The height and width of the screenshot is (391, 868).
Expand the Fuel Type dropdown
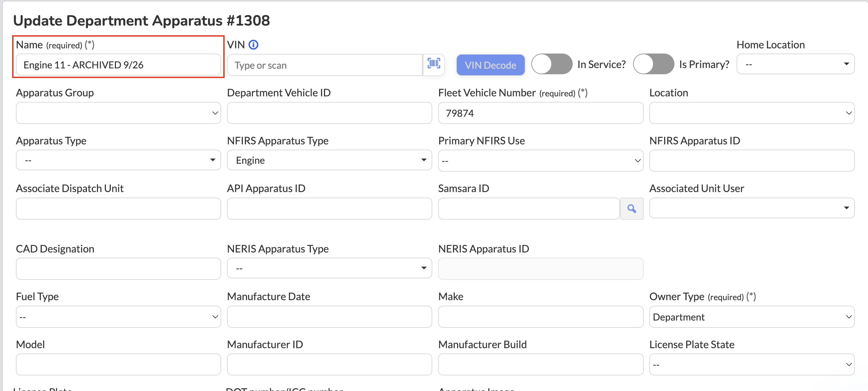[x=118, y=317]
